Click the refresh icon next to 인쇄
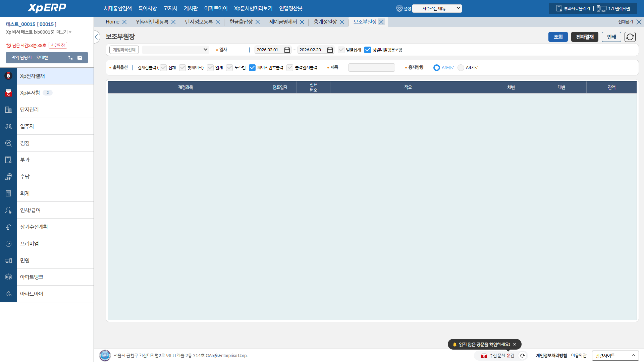This screenshot has width=644, height=362. tap(630, 37)
